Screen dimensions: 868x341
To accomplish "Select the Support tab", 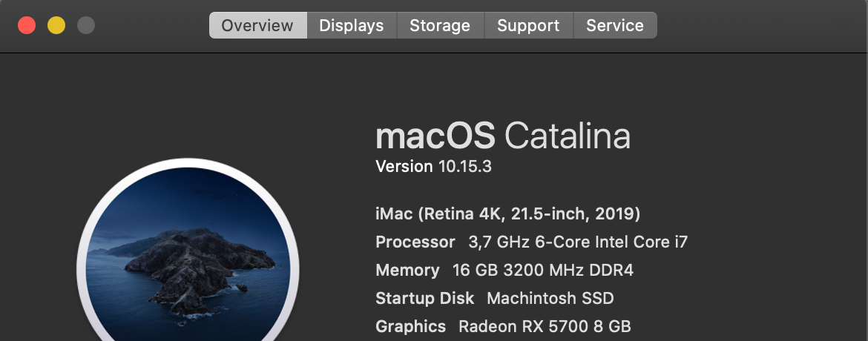I will tap(529, 25).
